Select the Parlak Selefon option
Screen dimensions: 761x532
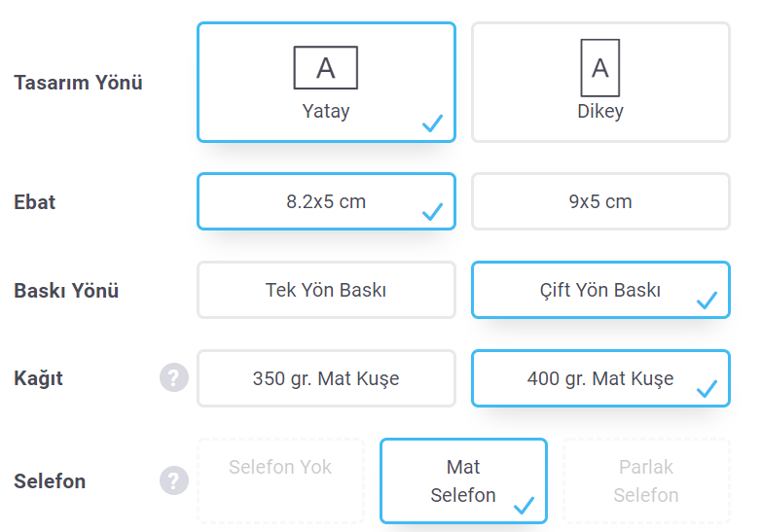point(646,481)
